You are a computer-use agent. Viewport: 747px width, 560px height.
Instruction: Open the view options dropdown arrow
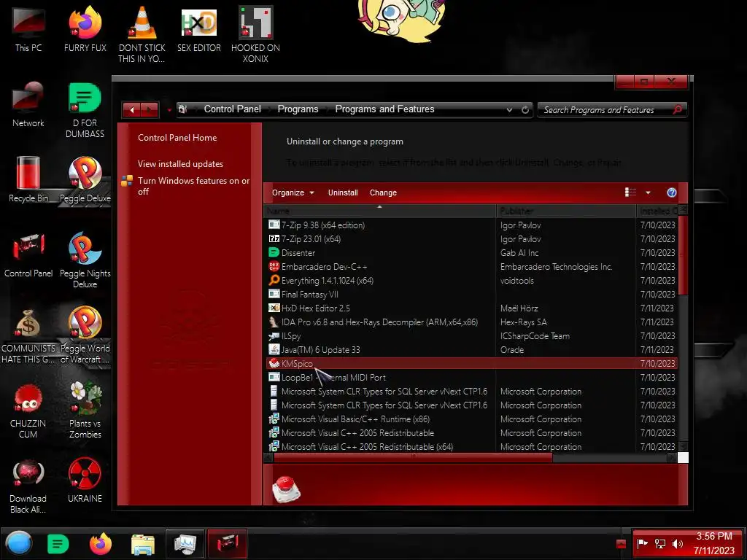(648, 192)
